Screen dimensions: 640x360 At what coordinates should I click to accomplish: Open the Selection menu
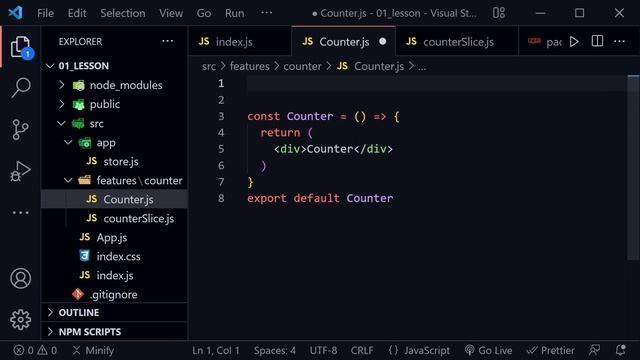pos(122,13)
